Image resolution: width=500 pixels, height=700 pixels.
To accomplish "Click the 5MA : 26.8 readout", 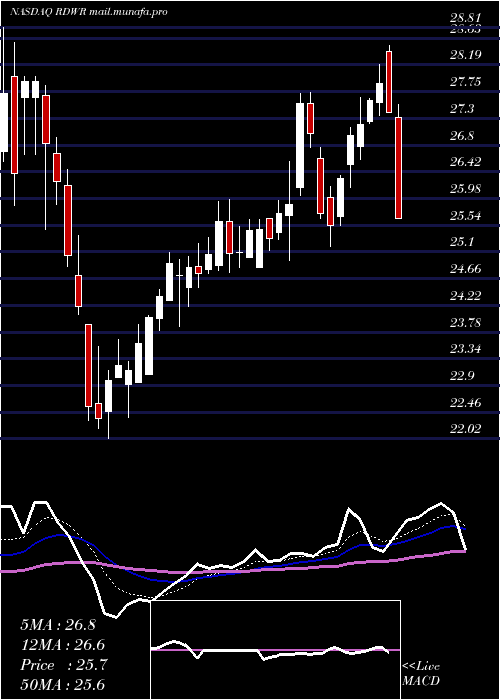I will tap(58, 625).
